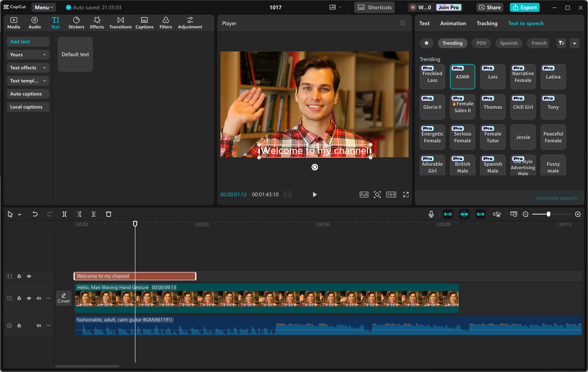This screenshot has height=372, width=588.
Task: Expand the Text effects section
Action: 28,68
